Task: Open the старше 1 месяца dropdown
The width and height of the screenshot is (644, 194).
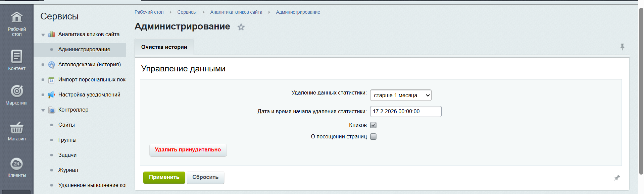Action: (x=400, y=95)
